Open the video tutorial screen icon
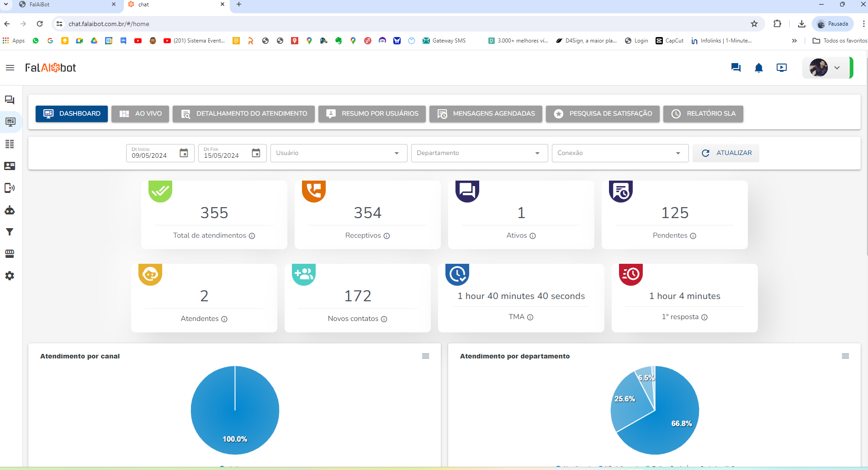 point(782,68)
